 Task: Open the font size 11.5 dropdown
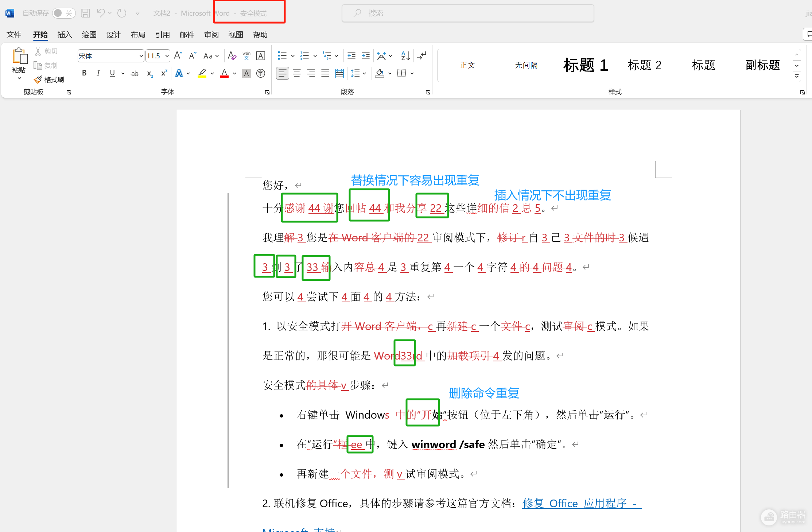[167, 56]
